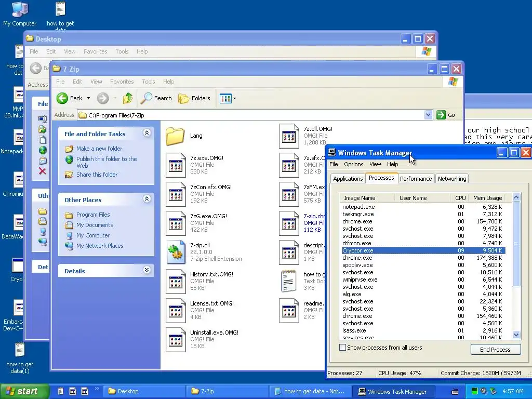Expand the Details panel
Image resolution: width=532 pixels, height=399 pixels.
tap(147, 270)
